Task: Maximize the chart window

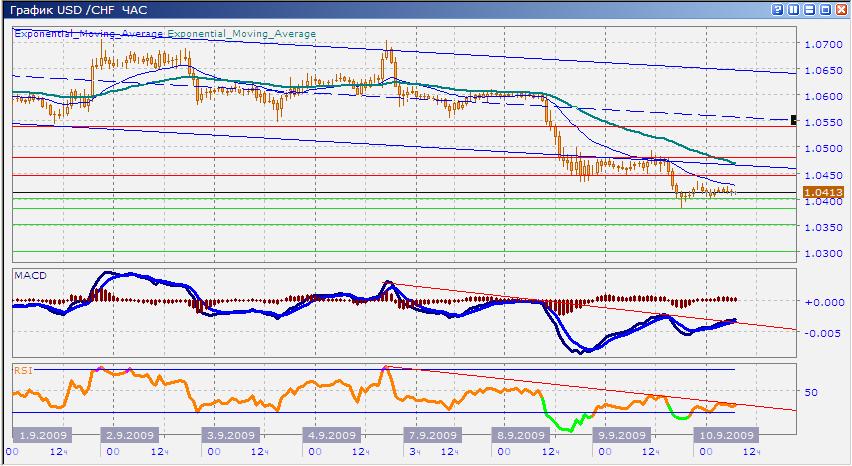Action: pyautogui.click(x=825, y=9)
